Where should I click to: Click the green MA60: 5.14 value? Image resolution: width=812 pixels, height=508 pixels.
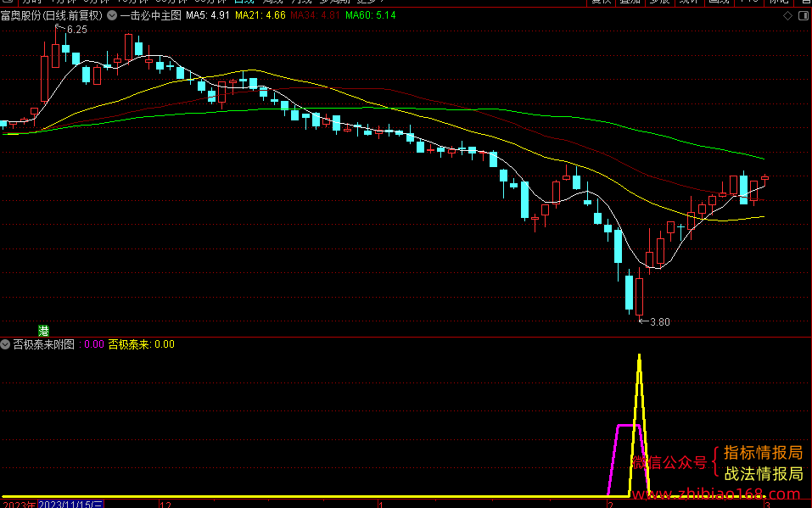coord(370,15)
